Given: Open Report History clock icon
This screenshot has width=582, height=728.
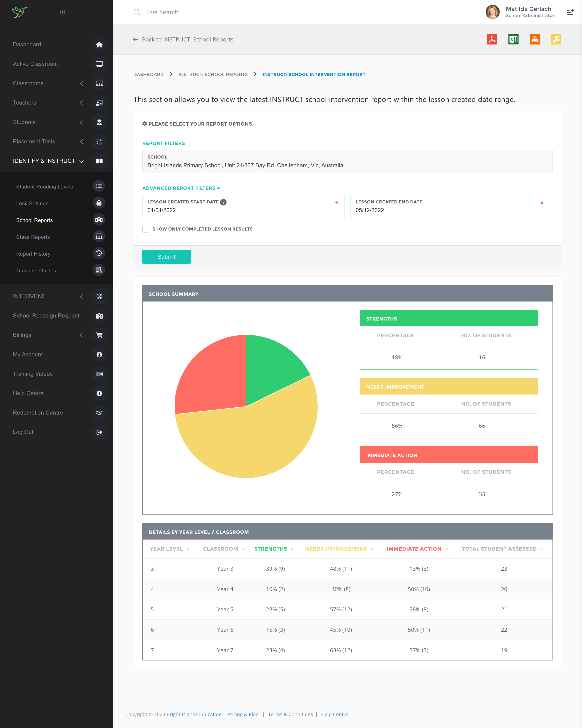Looking at the screenshot, I should pyautogui.click(x=99, y=253).
